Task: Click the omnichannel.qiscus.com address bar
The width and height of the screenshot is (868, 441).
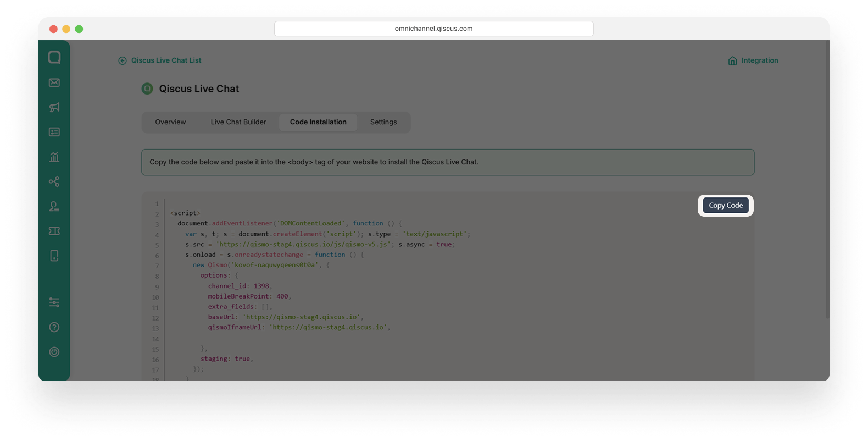Action: click(x=434, y=29)
